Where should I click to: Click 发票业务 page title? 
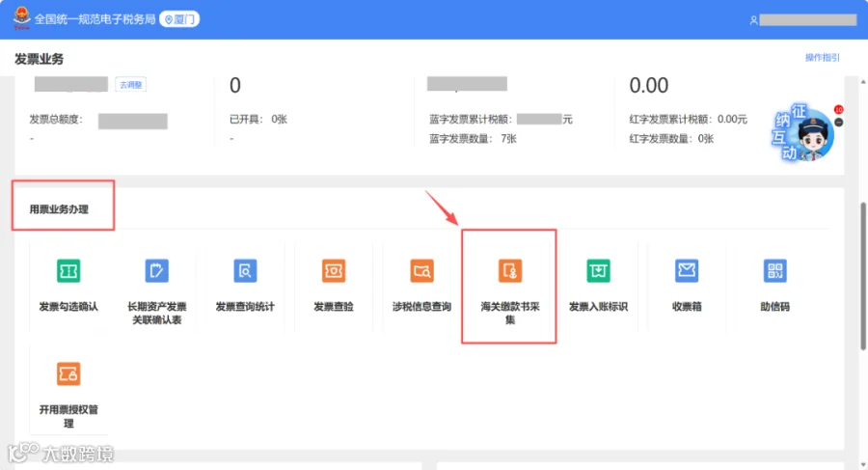(39, 59)
